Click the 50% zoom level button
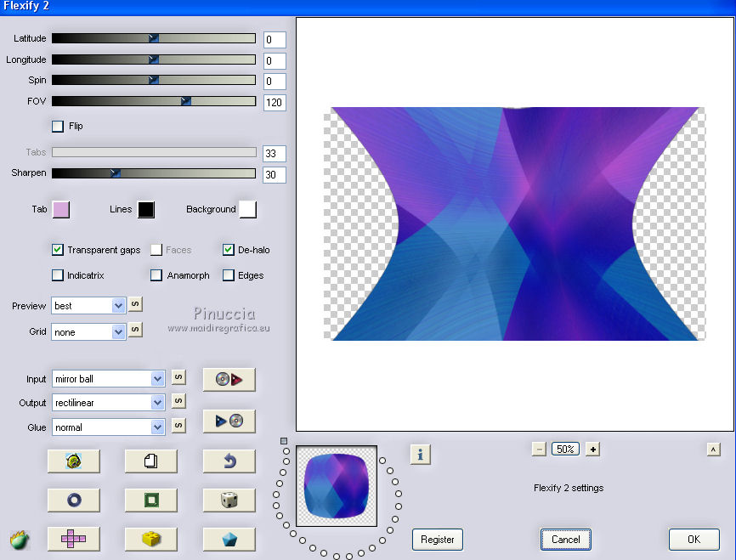The height and width of the screenshot is (560, 736). 565,450
